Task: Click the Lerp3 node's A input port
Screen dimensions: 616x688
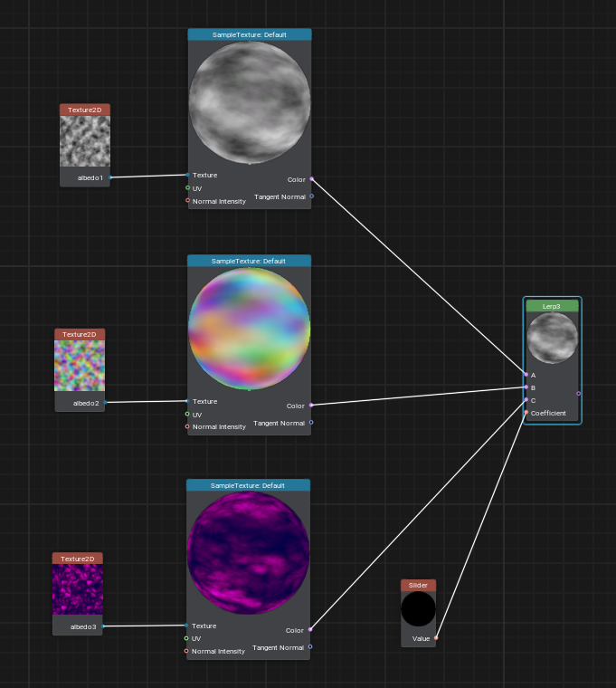Action: click(526, 374)
